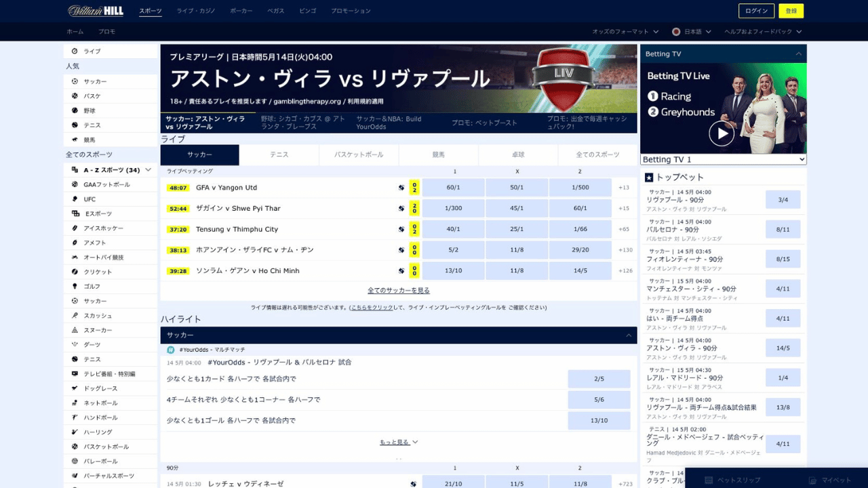Open the テレビ番組・特別編 icon
868x488 pixels.
click(75, 374)
